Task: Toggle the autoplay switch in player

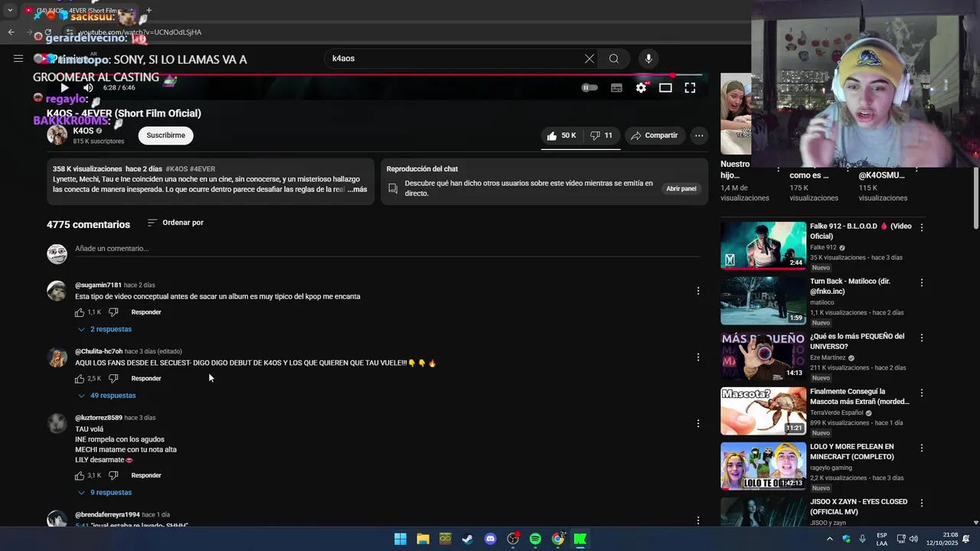Action: [x=590, y=88]
